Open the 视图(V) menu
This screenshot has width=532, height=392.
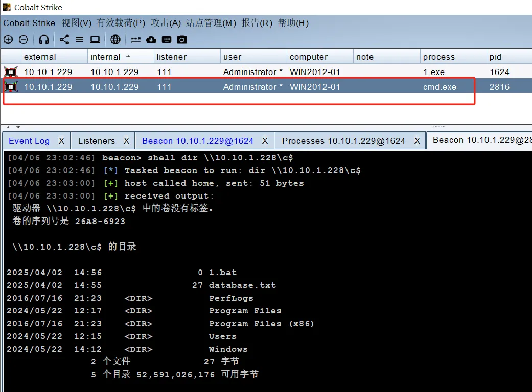pos(77,23)
